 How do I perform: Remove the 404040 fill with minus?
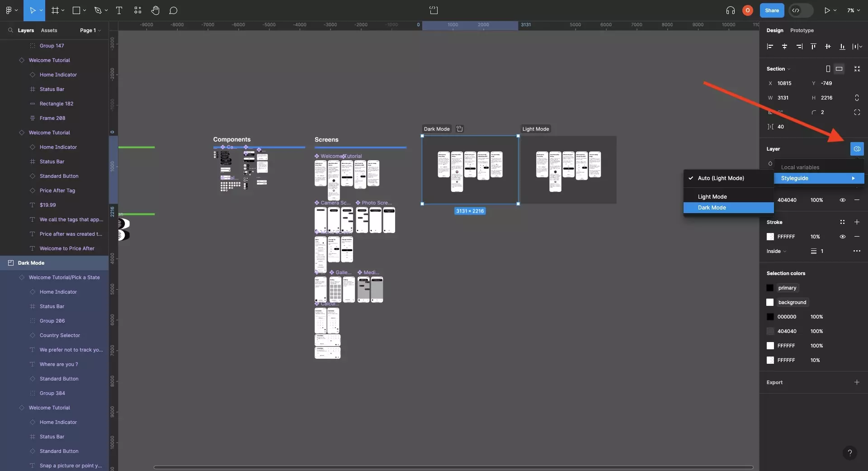pos(857,200)
